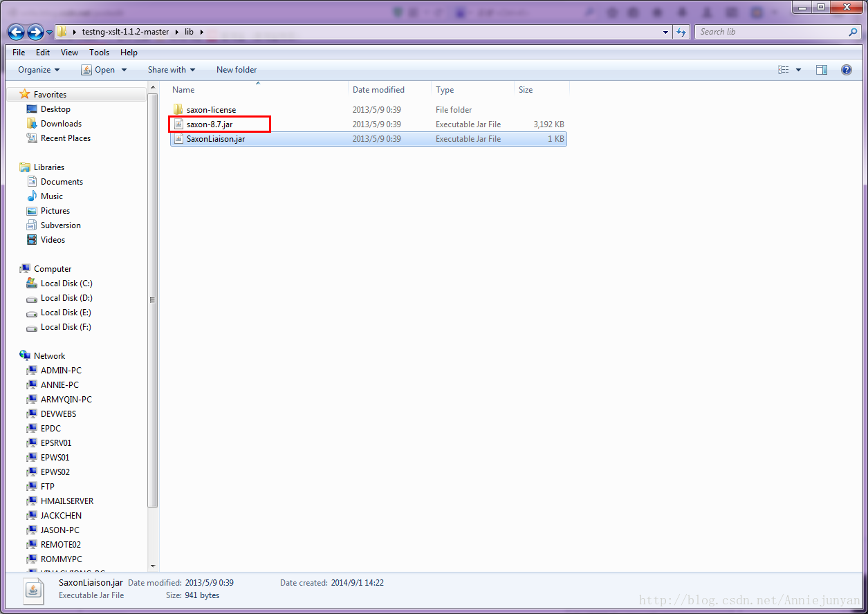Expand the arrow after lib in breadcrumb

click(201, 32)
